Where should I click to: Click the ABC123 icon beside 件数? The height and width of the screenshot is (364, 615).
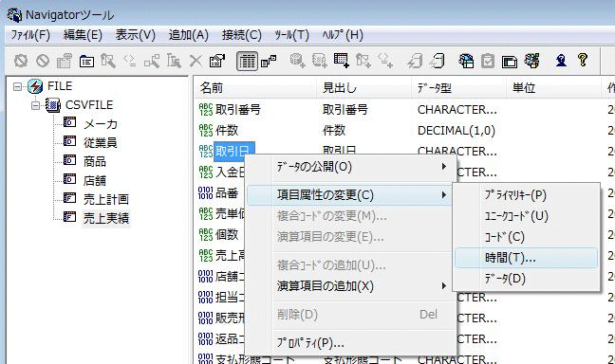tap(206, 131)
